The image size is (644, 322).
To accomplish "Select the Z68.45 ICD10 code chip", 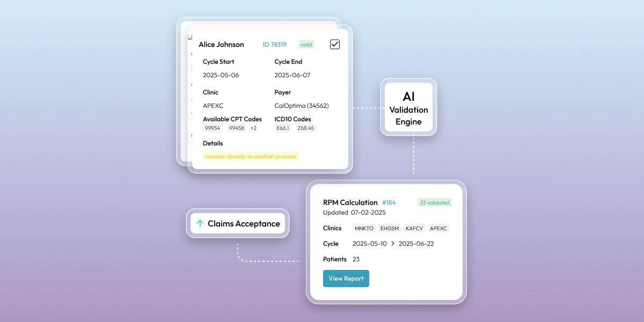I will click(305, 128).
